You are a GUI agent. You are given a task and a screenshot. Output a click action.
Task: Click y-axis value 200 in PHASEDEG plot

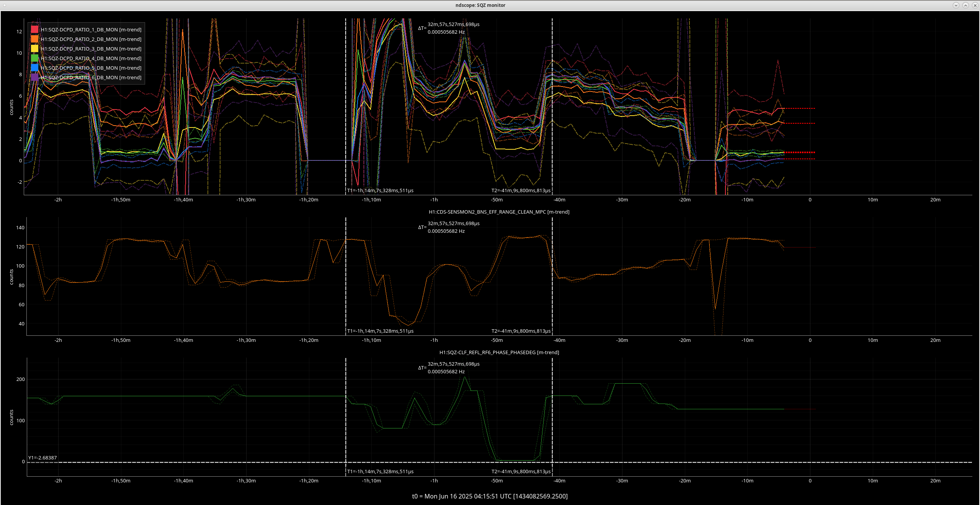click(20, 379)
